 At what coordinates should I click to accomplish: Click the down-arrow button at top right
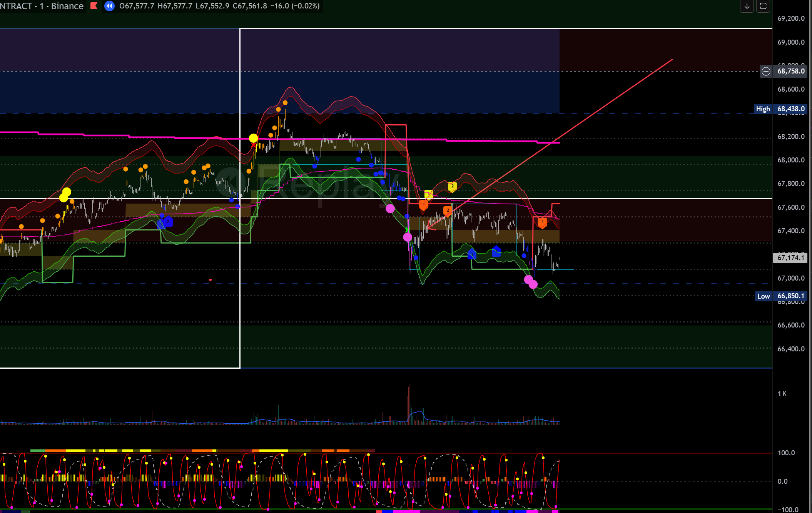[x=747, y=6]
